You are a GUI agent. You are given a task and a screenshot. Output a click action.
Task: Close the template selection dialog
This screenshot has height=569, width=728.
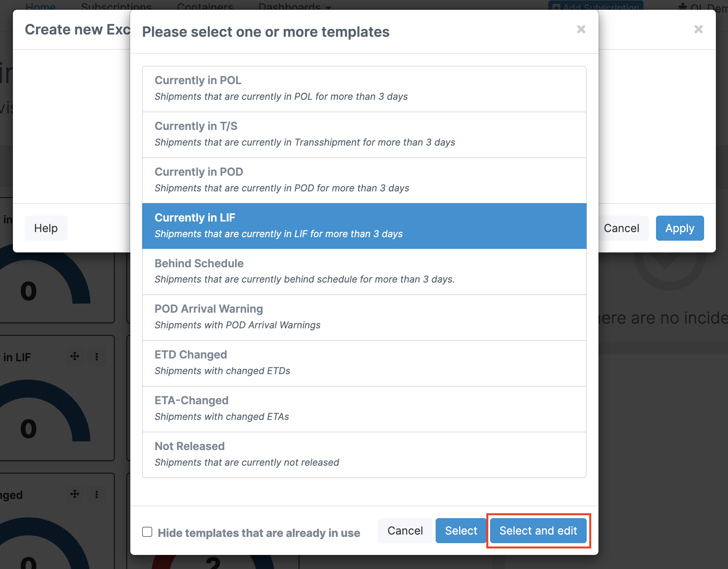581,29
